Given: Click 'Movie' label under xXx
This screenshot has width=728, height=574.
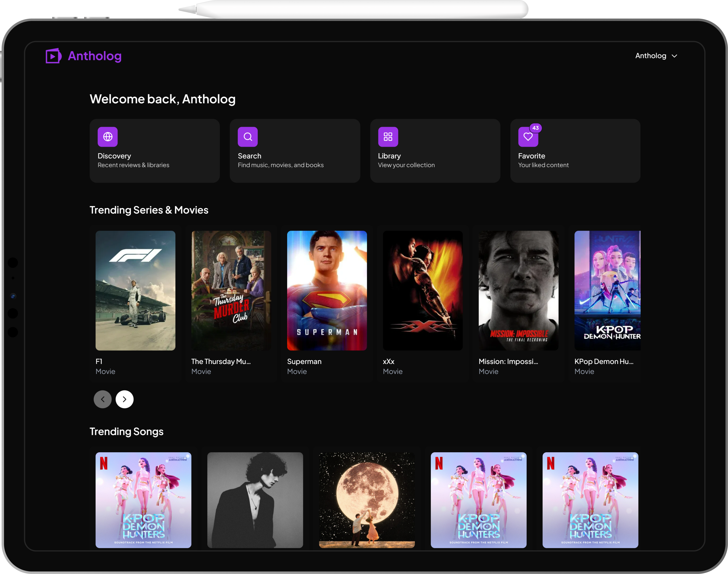Looking at the screenshot, I should point(393,372).
